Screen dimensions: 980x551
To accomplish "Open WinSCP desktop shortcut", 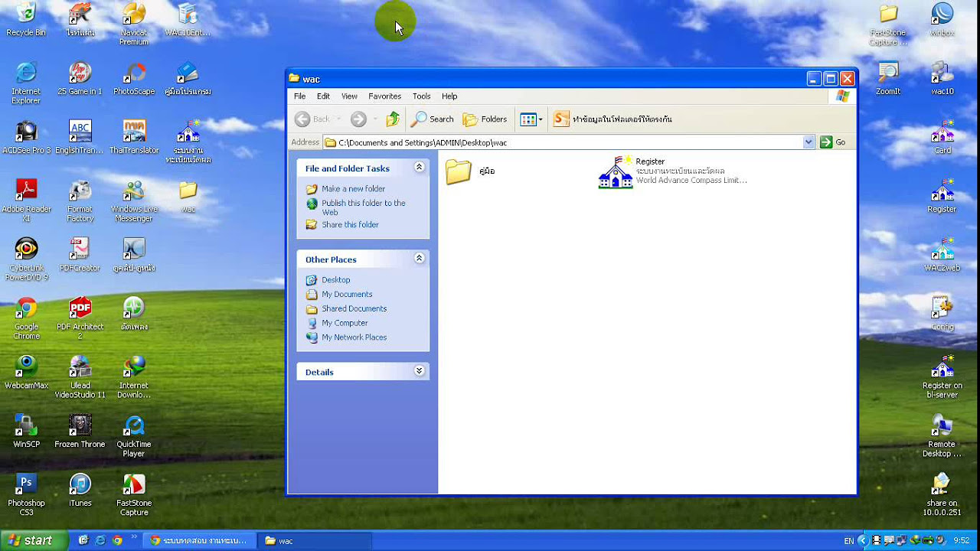I will point(26,432).
